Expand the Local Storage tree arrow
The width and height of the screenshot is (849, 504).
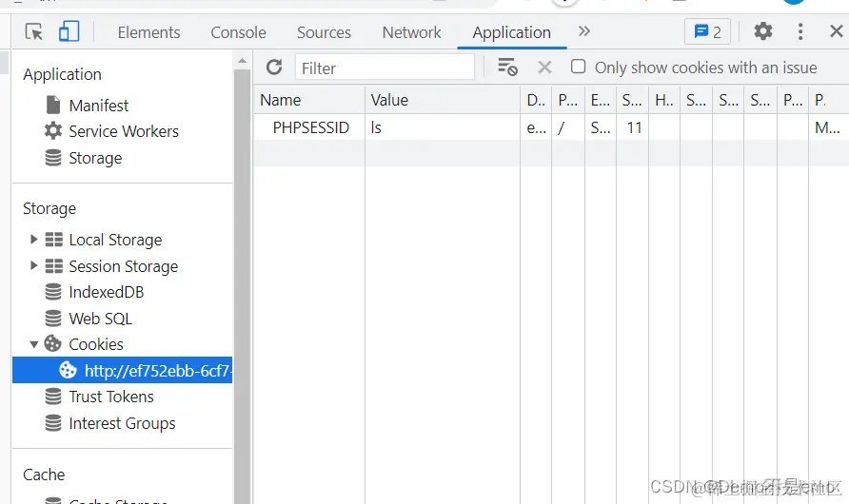(x=33, y=239)
